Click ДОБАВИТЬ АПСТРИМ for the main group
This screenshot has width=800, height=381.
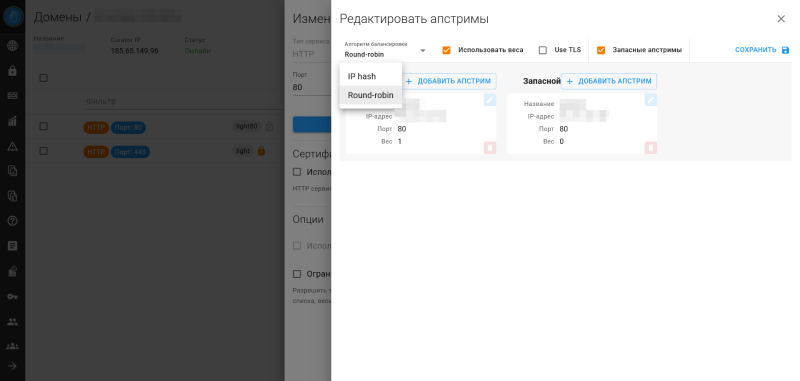[448, 81]
